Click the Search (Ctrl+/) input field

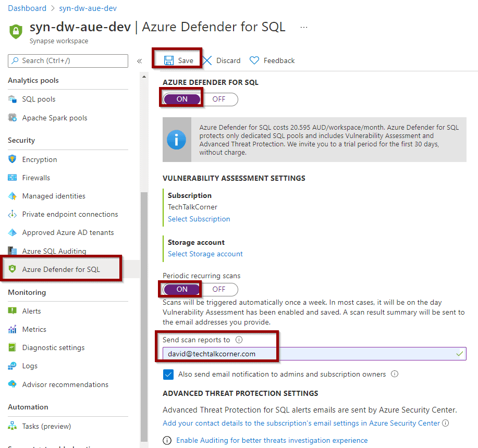[68, 60]
